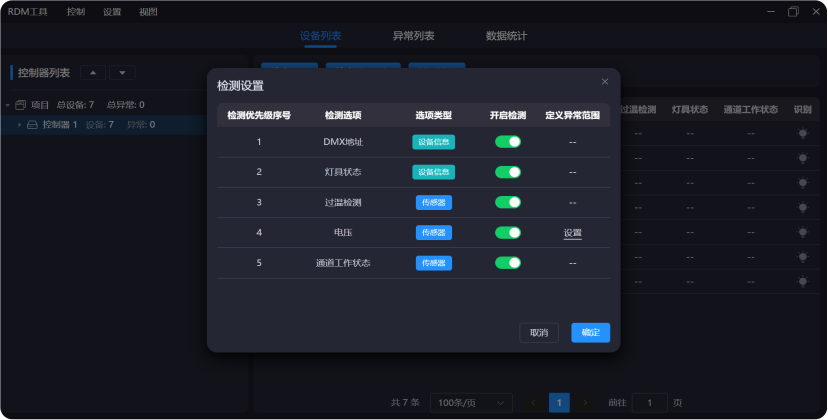This screenshot has width=828, height=420.
Task: Click the identify bulb icon in first row
Action: coord(802,133)
